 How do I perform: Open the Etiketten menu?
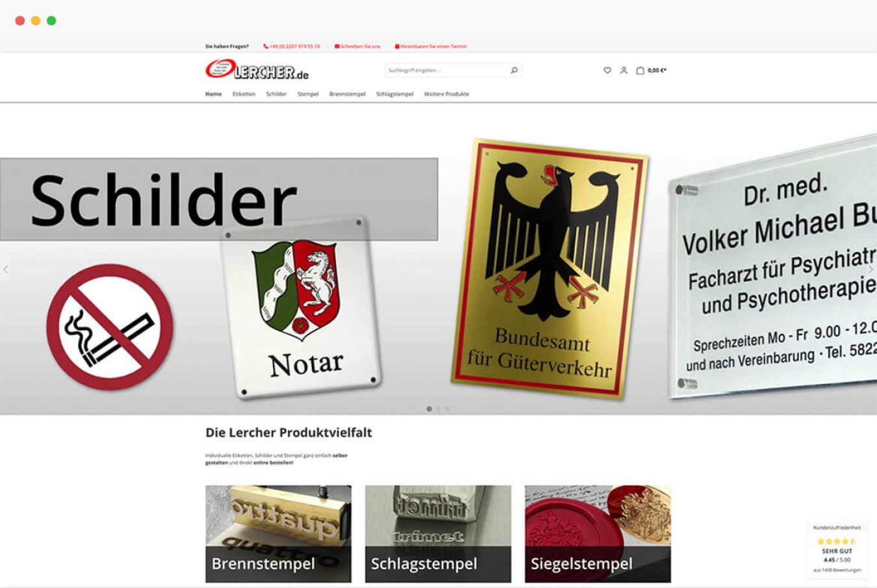[244, 94]
